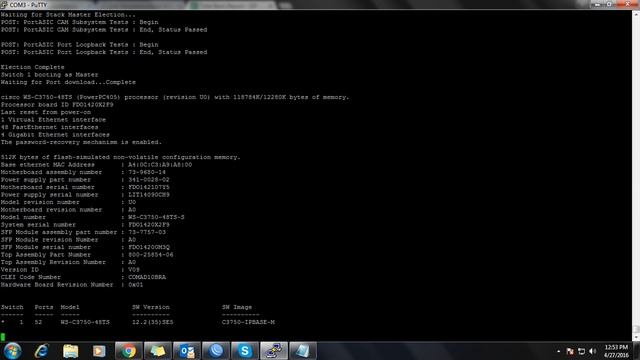The image size is (640, 360).
Task: Click Power supply part number 341-0028-02
Action: click(x=149, y=180)
